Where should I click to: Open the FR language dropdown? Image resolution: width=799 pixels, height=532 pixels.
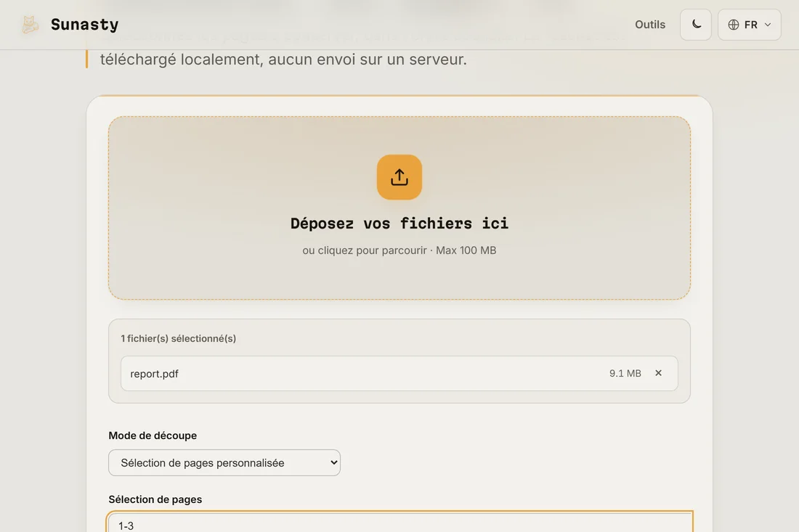pos(749,25)
